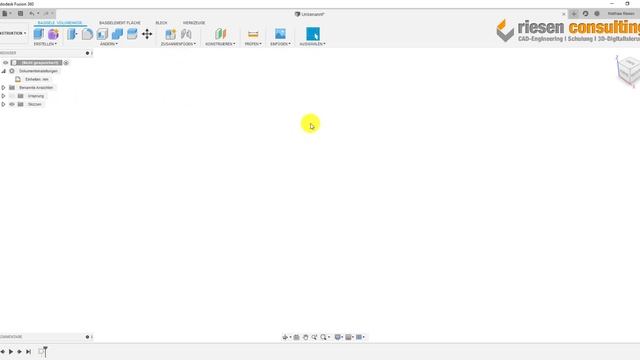The height and width of the screenshot is (360, 640).
Task: Jump to the end of the timeline
Action: 28,351
